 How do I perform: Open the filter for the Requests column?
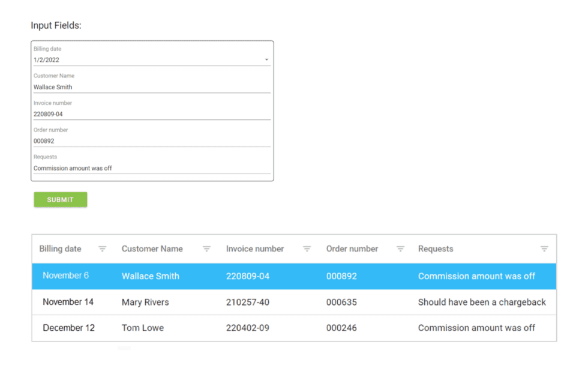(544, 248)
